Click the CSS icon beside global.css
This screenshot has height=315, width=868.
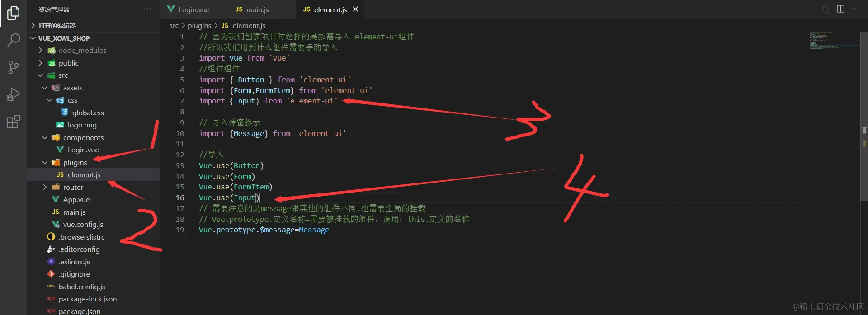coord(65,112)
